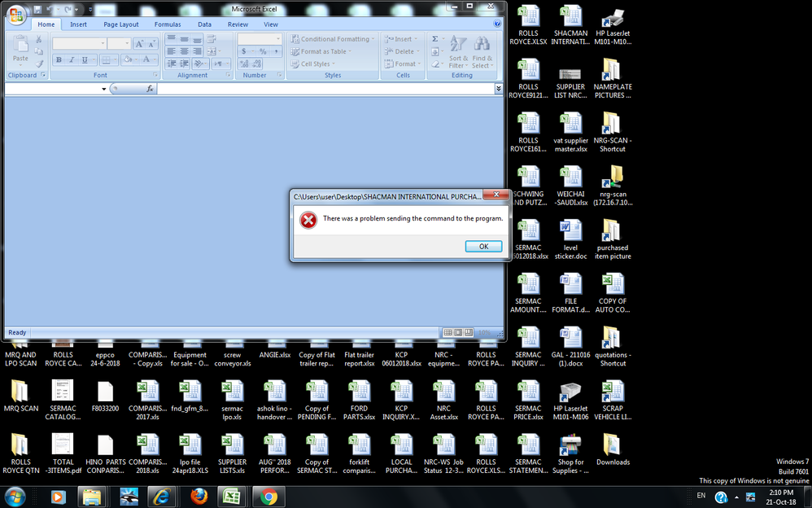The width and height of the screenshot is (812, 508).
Task: Click the Format Painter brush icon
Action: (x=38, y=63)
